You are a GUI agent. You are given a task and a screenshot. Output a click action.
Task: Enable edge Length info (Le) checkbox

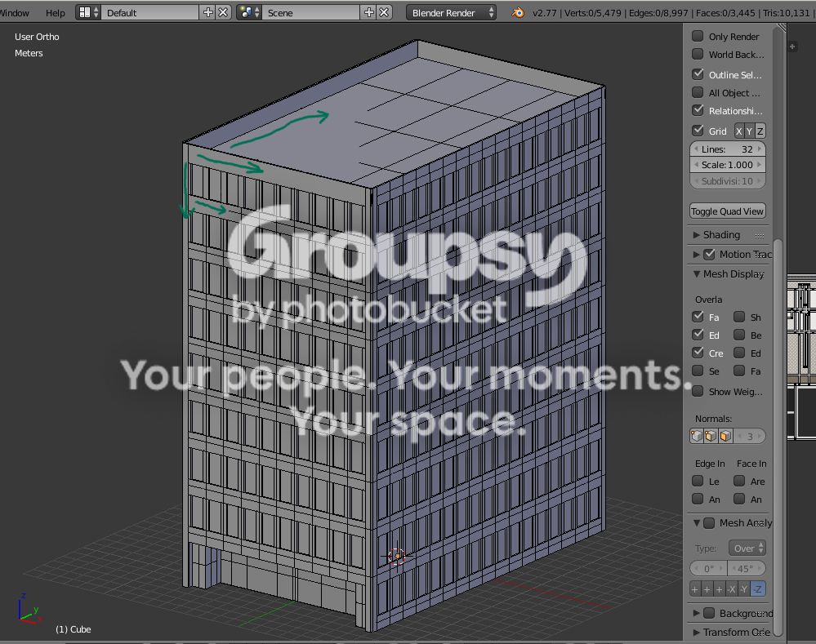pos(698,482)
